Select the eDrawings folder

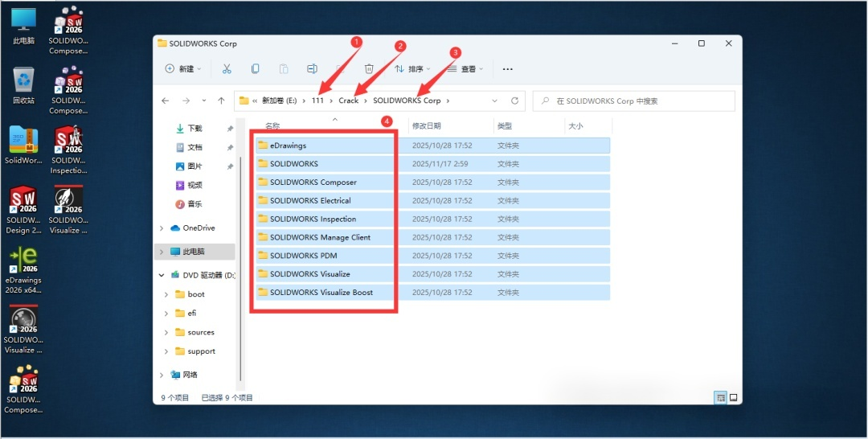tap(432, 146)
